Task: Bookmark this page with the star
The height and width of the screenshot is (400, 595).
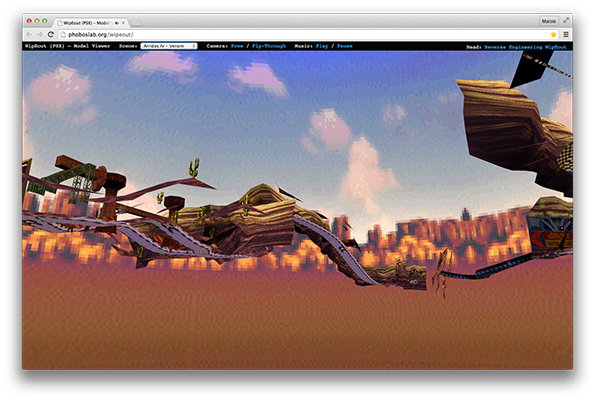Action: click(x=554, y=35)
